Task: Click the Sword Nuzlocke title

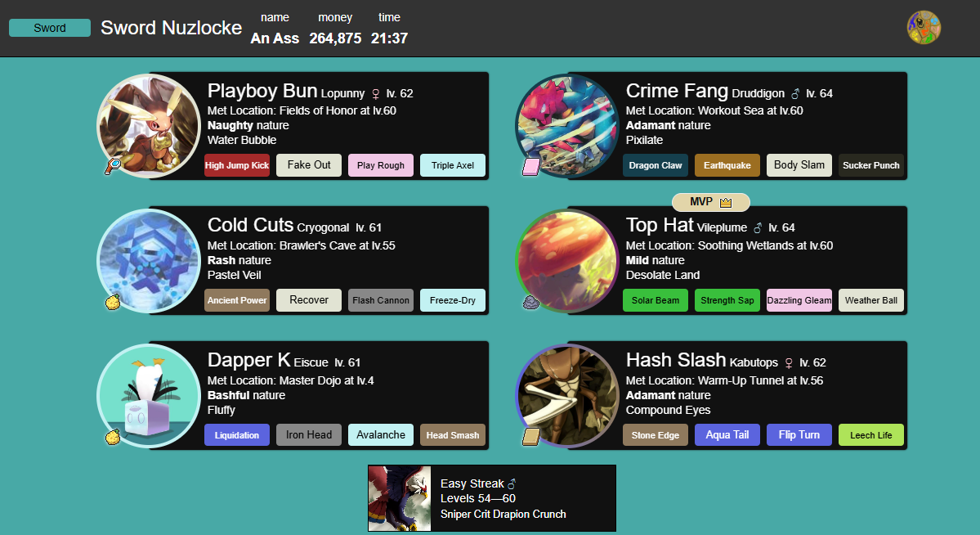Action: pyautogui.click(x=172, y=28)
